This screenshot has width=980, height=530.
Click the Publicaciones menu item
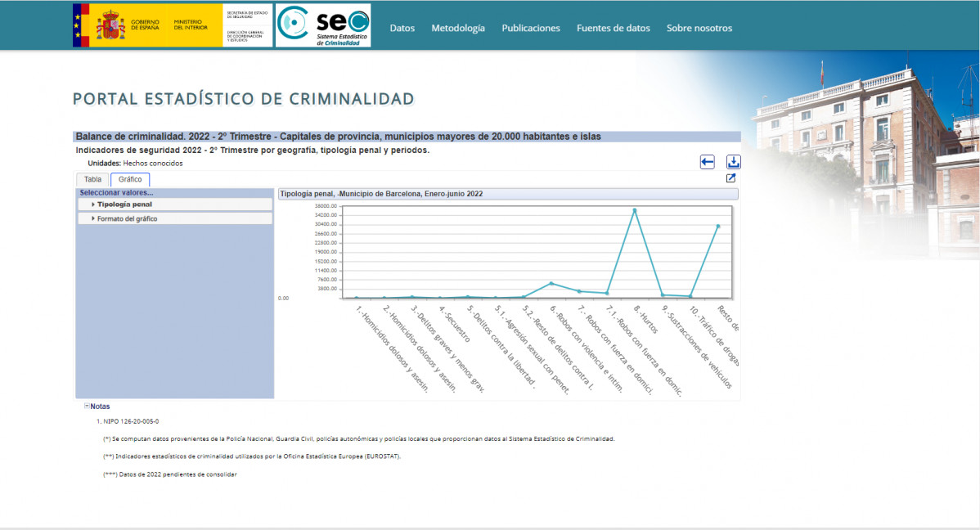[x=530, y=27]
